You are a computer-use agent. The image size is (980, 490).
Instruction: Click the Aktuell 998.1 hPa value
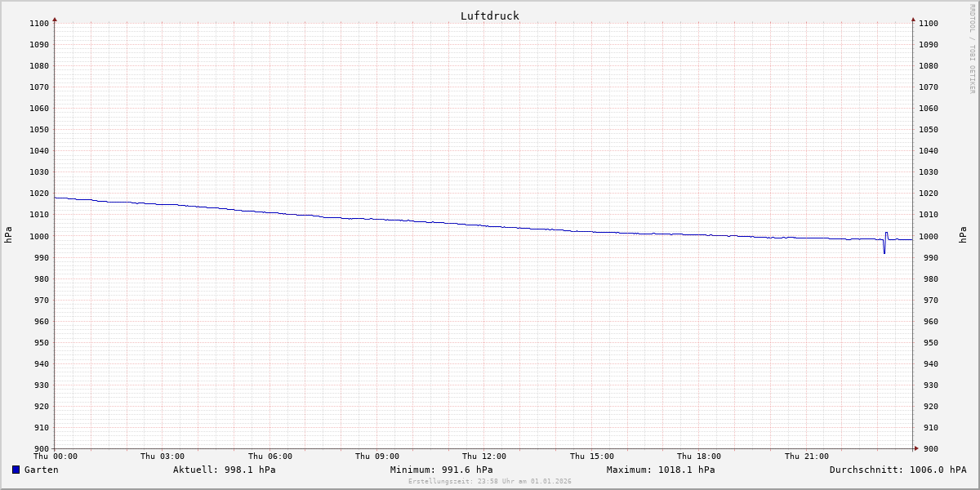click(224, 470)
